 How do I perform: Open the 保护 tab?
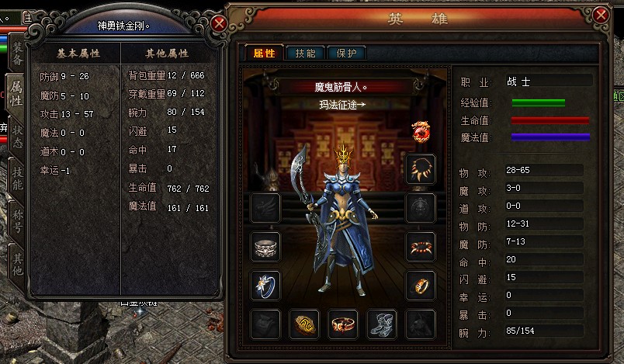346,54
